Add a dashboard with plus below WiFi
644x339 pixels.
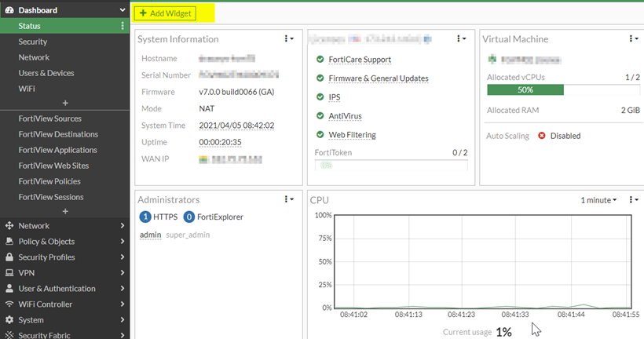point(65,103)
